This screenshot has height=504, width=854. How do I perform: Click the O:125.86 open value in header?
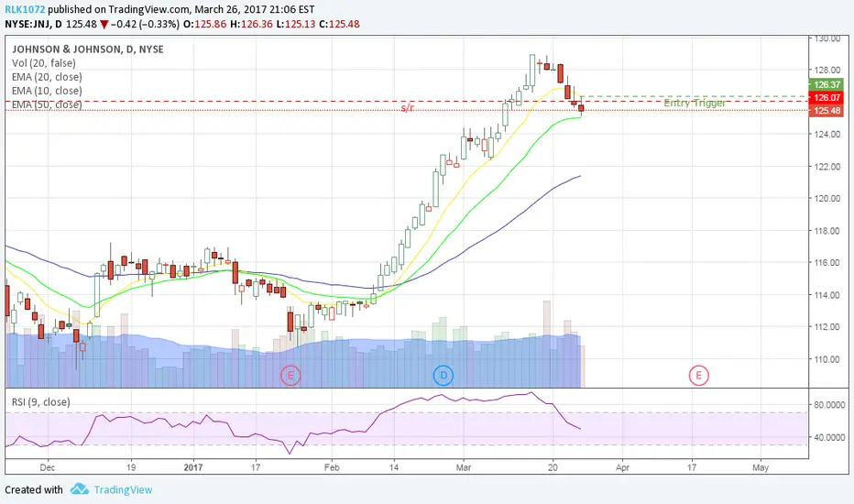click(x=204, y=24)
